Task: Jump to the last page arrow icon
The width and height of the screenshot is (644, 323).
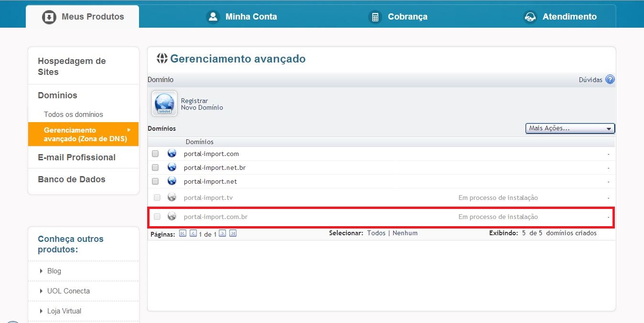Action: point(233,233)
